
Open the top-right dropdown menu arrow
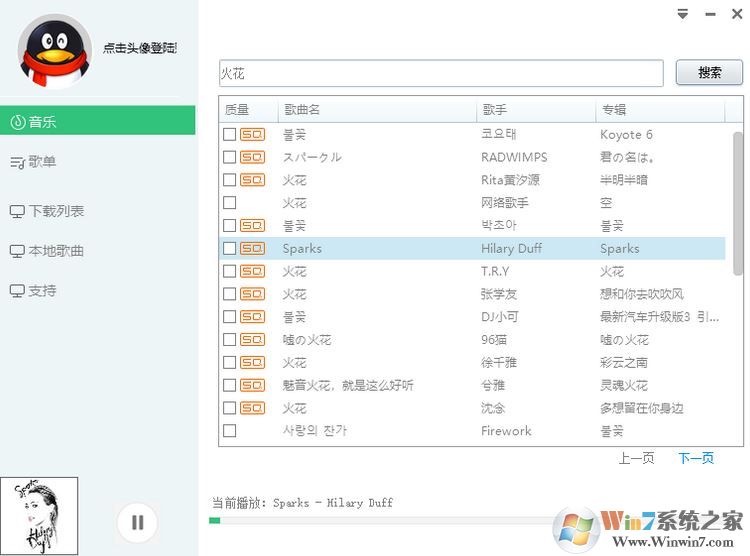click(683, 14)
